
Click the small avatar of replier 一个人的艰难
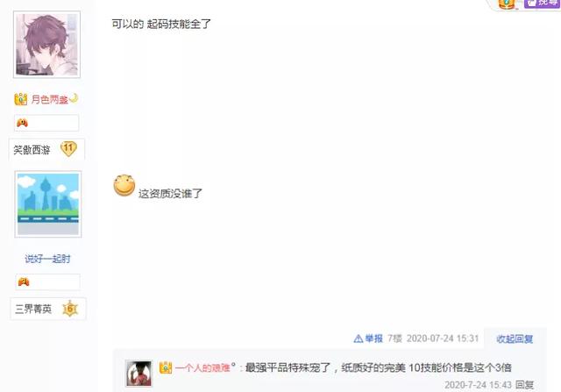coord(138,374)
